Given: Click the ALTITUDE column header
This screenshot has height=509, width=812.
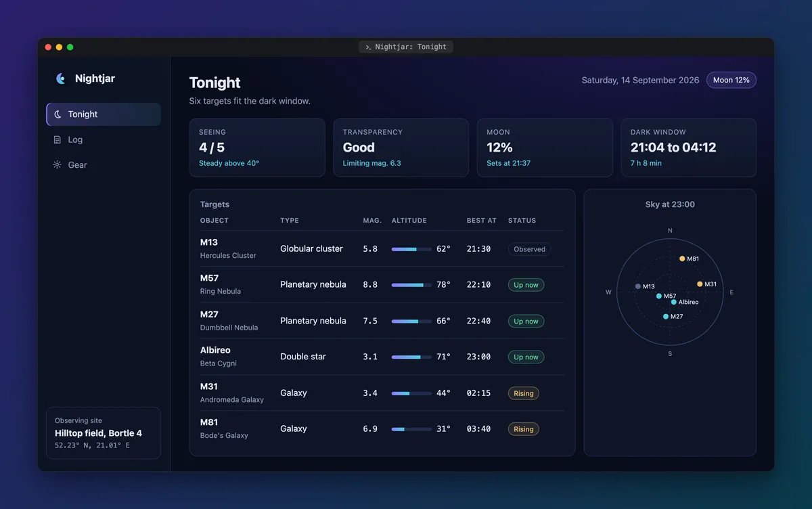Looking at the screenshot, I should [x=409, y=221].
